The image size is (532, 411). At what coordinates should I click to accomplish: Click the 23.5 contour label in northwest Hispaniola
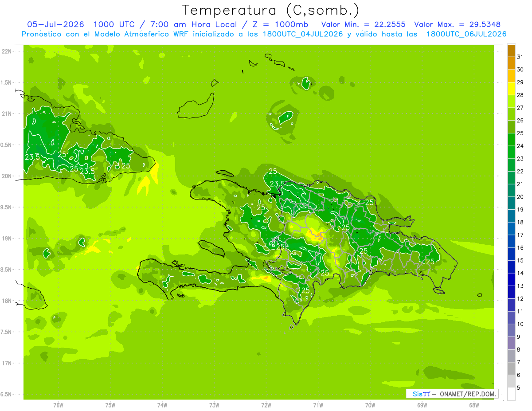click(x=278, y=184)
